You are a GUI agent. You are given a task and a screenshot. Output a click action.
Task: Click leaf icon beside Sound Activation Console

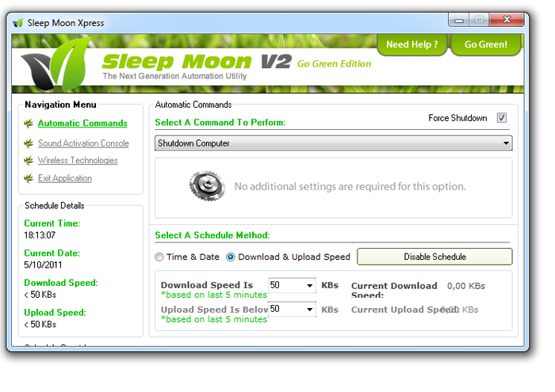[29, 143]
